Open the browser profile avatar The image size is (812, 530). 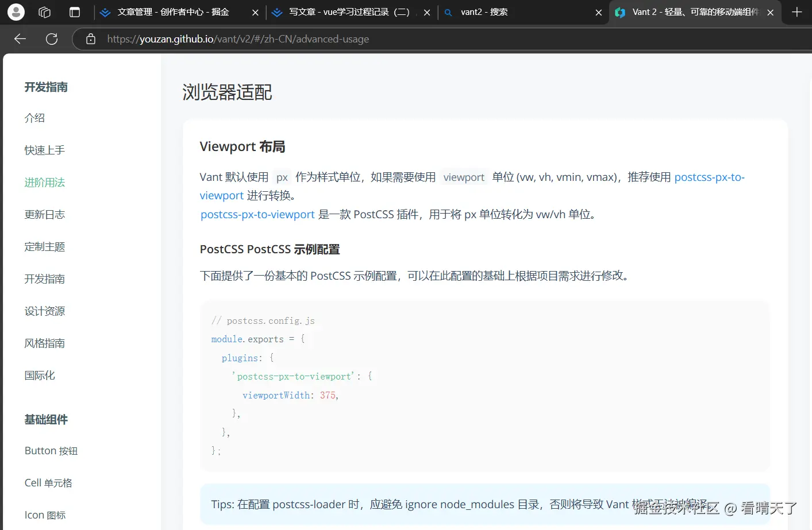click(x=16, y=11)
